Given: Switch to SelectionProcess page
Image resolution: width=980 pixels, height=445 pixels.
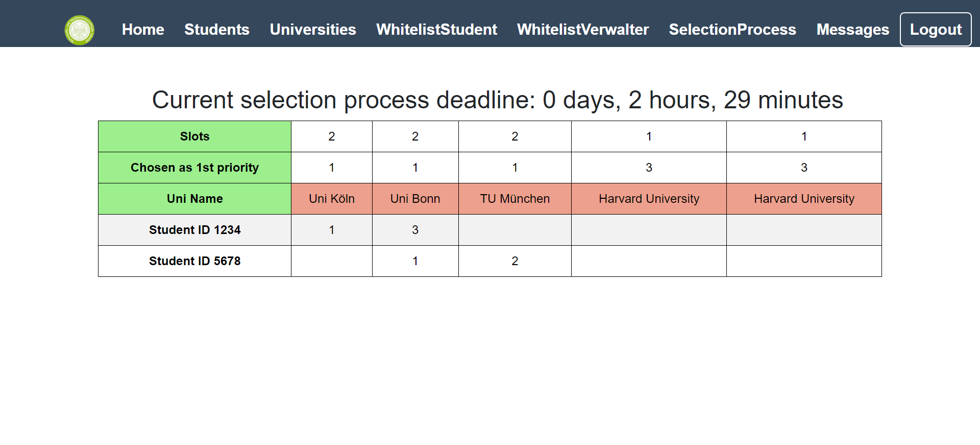Looking at the screenshot, I should (x=732, y=30).
